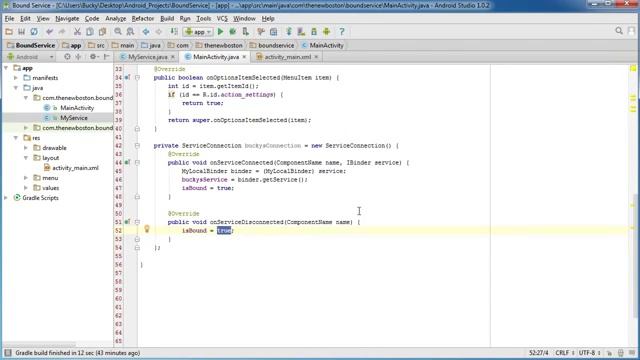
Task: Open the Android Device Monitor icon
Action: 327,31
